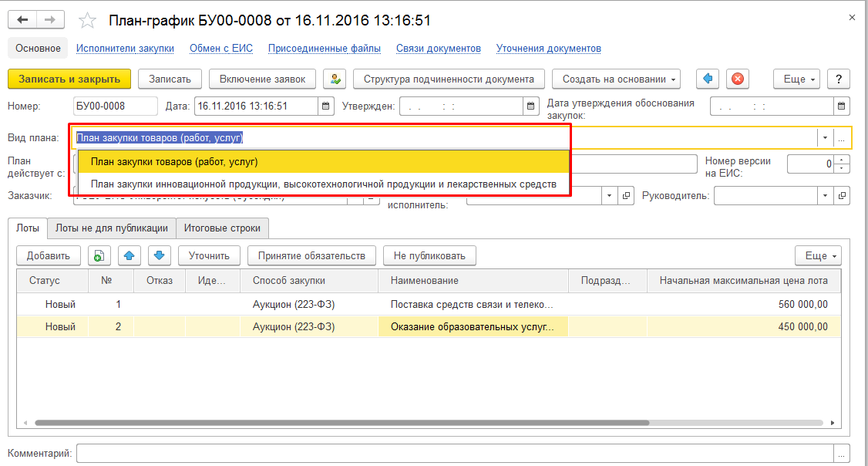Click the horizontal scrollbar of lots table
This screenshot has height=466, width=868.
coord(341,423)
